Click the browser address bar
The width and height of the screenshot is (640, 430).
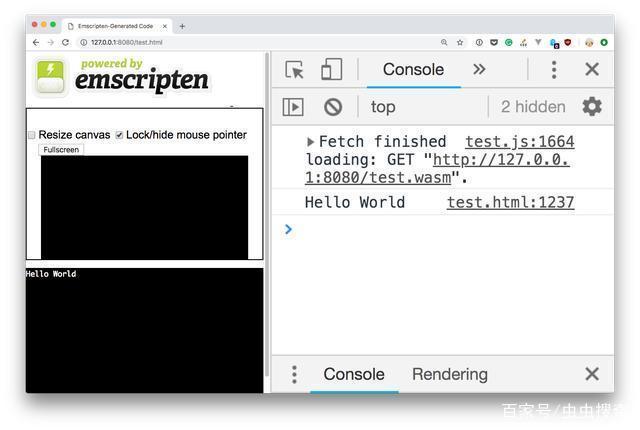click(x=250, y=42)
